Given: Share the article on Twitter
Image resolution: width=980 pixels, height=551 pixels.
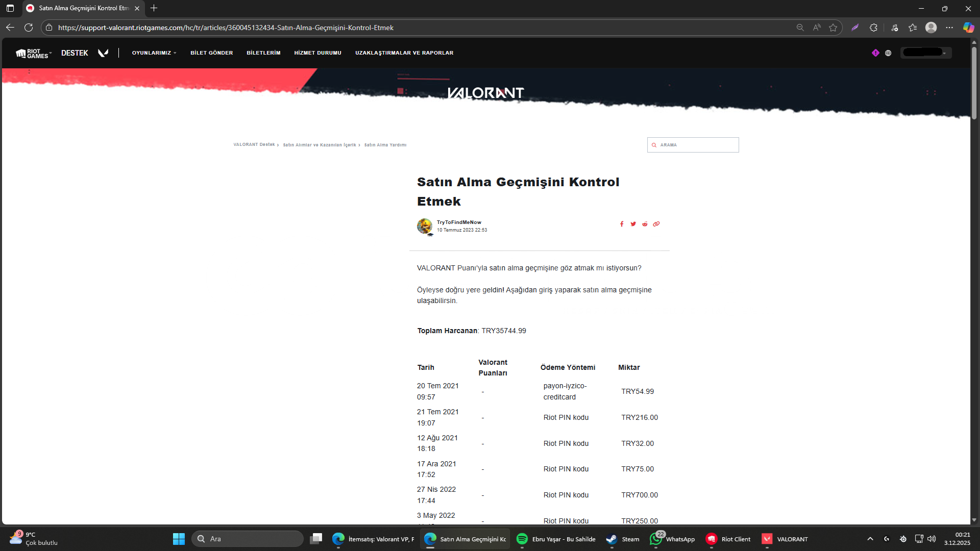Looking at the screenshot, I should (x=633, y=224).
